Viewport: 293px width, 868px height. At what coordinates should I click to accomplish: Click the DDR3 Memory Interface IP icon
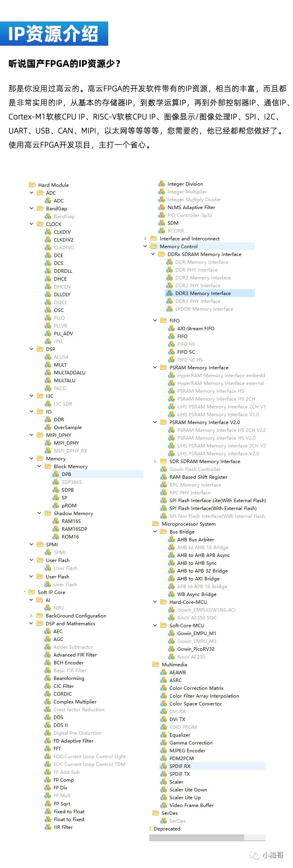pos(170,293)
